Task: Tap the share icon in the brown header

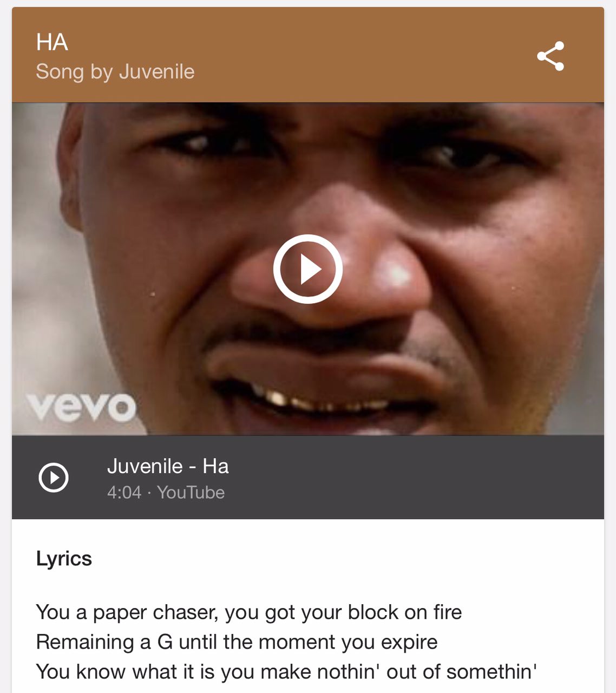Action: tap(551, 56)
